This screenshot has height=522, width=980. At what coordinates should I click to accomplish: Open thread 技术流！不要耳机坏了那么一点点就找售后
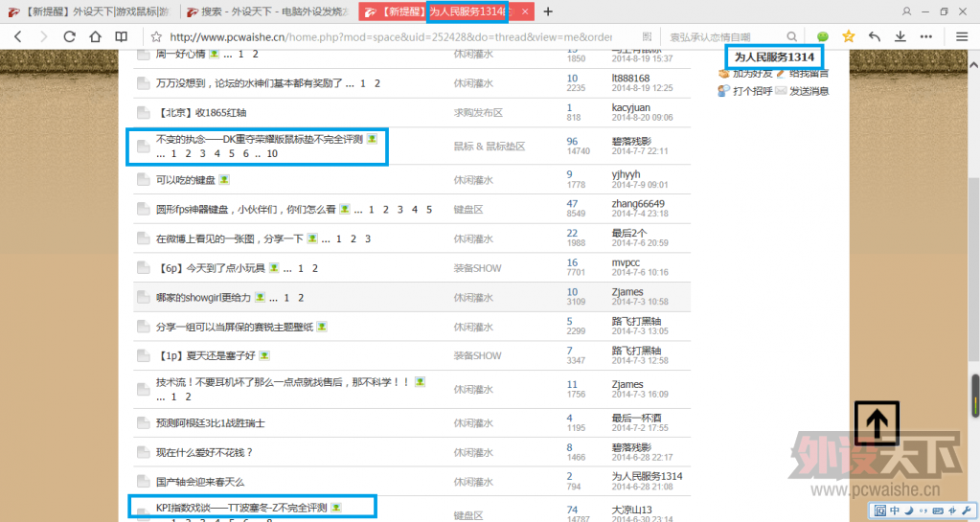coord(283,381)
